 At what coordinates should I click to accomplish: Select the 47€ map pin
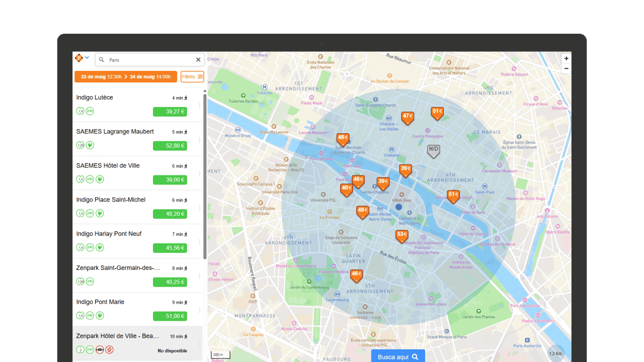pos(408,118)
